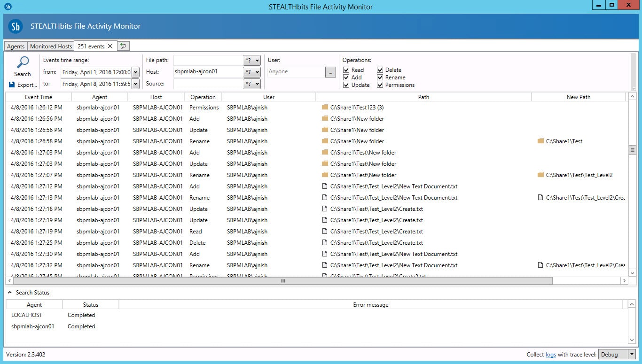Viewport: 642px width, 364px height.
Task: Click the Sb logo in blue header
Action: (x=16, y=26)
